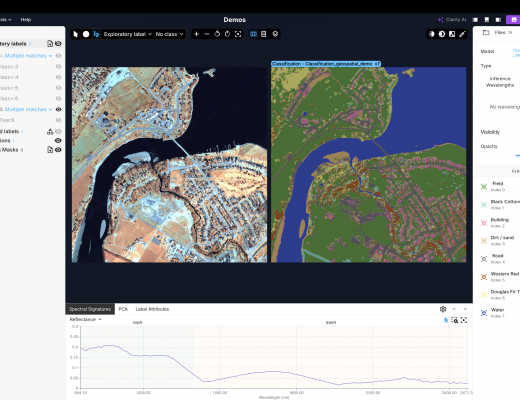Screen dimensions: 520x400
Task: Rotate image counter-clockwise
Action: (217, 34)
